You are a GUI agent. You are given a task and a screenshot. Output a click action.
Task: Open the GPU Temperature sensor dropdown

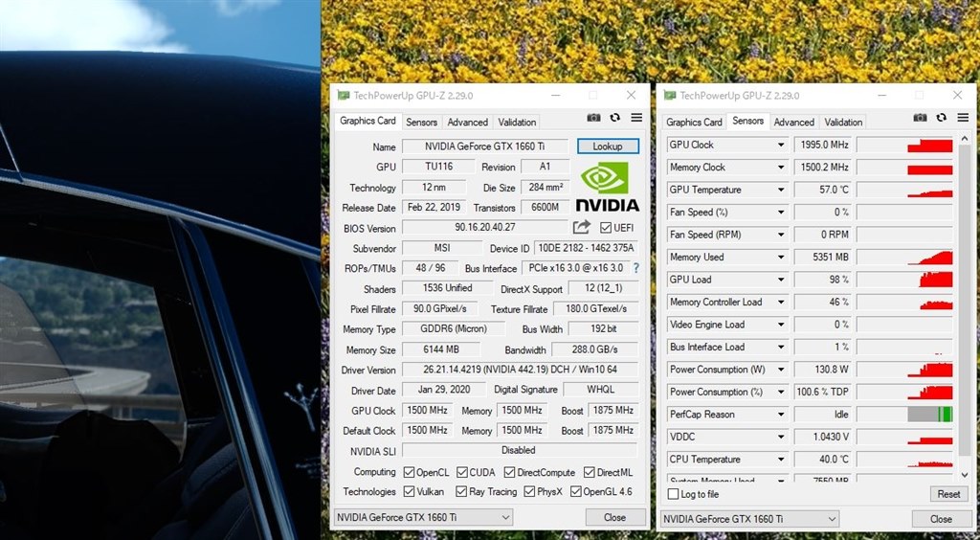point(781,190)
